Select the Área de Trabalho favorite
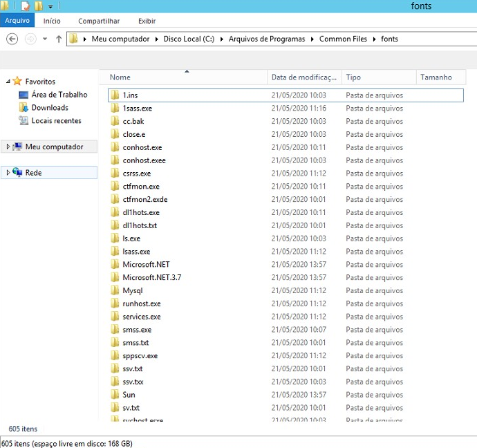The width and height of the screenshot is (477, 448). coord(59,95)
